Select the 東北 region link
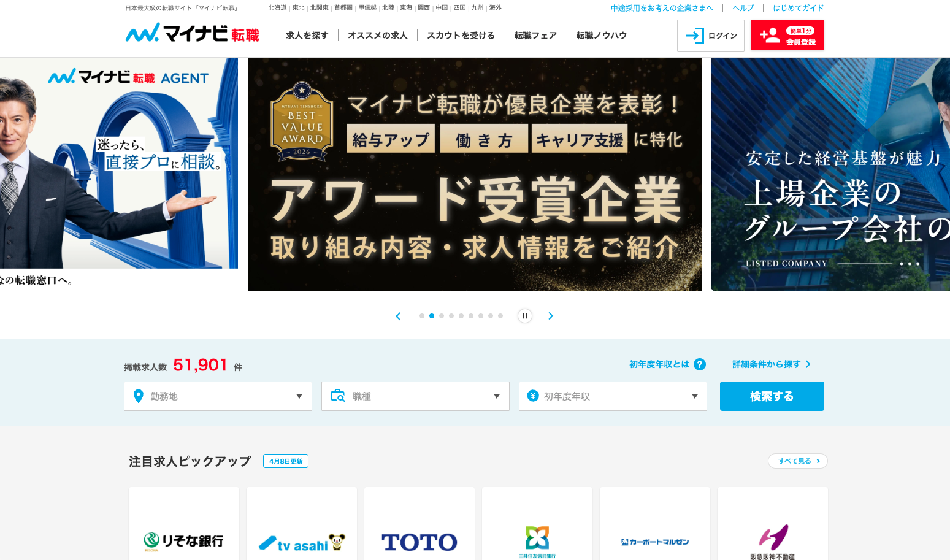This screenshot has width=950, height=560. 299,8
